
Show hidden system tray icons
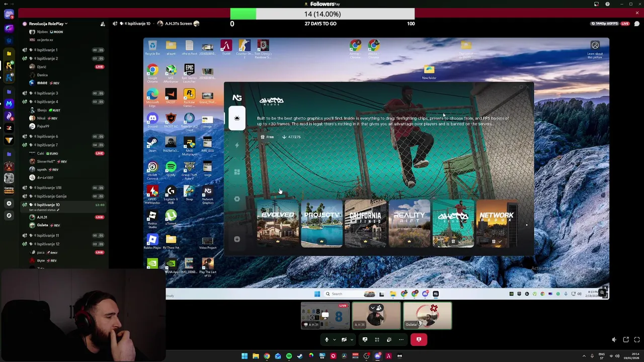click(x=584, y=356)
